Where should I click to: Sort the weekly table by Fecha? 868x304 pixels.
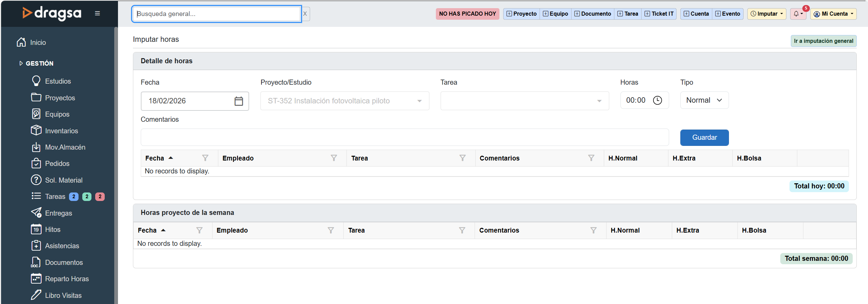click(147, 231)
